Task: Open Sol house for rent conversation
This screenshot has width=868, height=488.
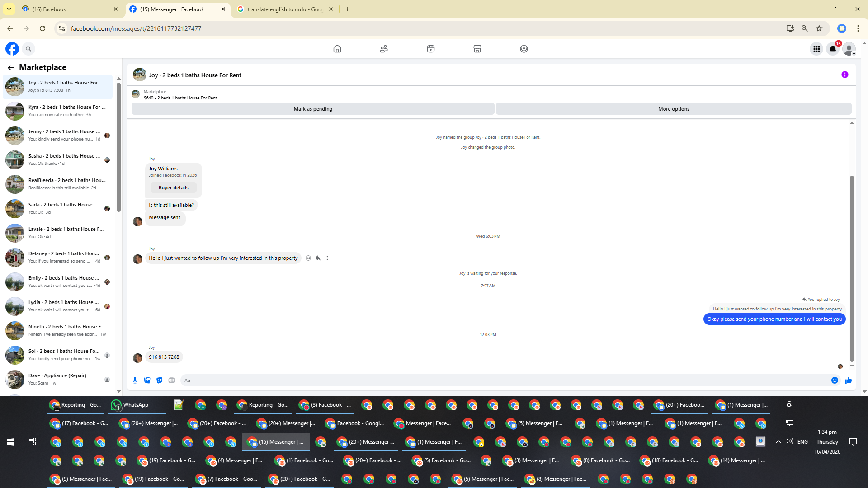Action: pyautogui.click(x=58, y=355)
